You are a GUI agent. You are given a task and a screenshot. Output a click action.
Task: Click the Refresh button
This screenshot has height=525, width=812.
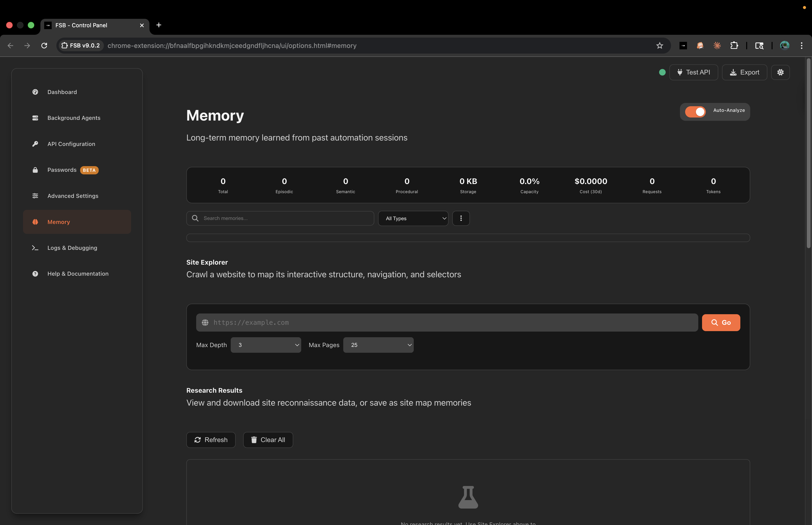211,440
